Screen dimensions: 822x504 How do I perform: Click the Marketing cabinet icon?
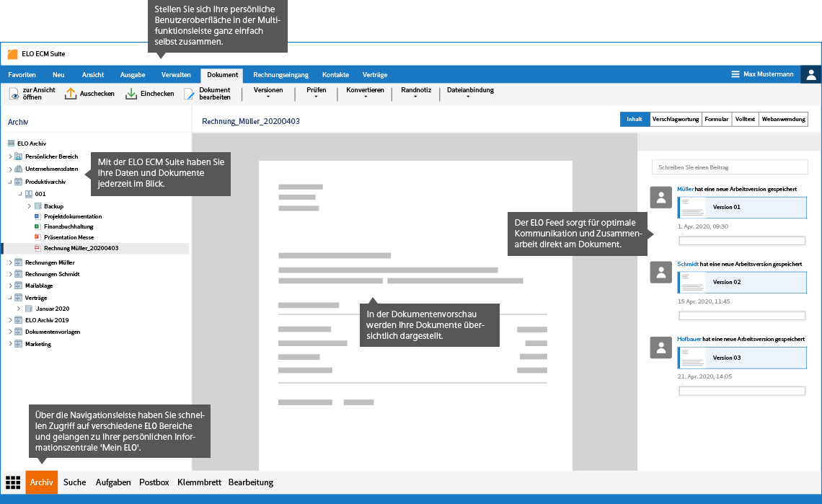pos(18,344)
